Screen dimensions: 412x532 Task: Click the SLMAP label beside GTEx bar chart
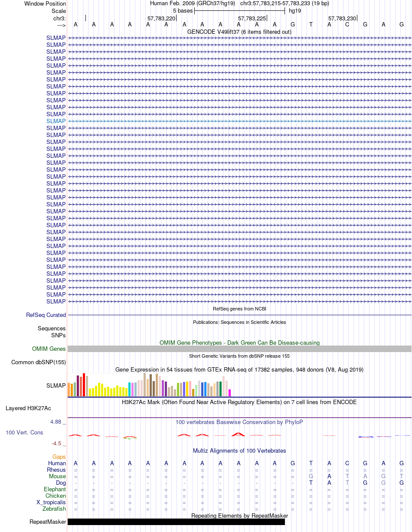pyautogui.click(x=56, y=385)
